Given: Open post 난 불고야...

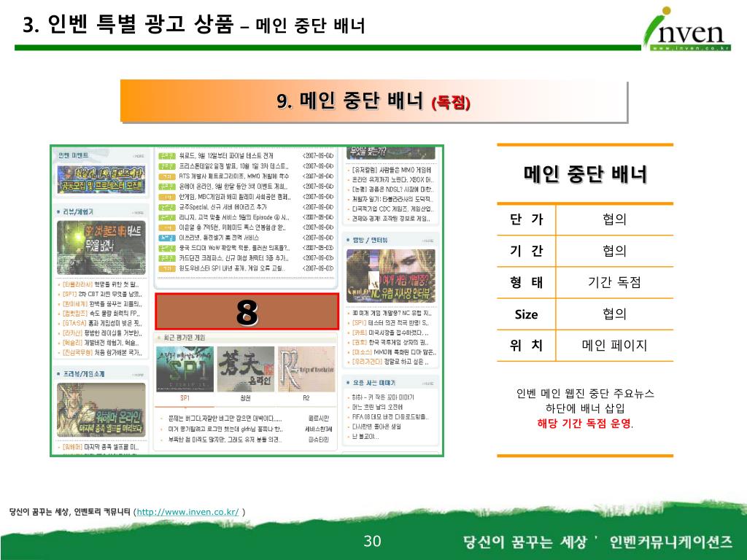Looking at the screenshot, I should [365, 436].
